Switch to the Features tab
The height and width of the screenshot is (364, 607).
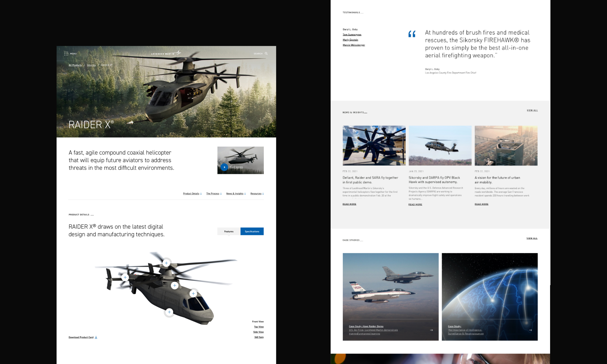(229, 231)
